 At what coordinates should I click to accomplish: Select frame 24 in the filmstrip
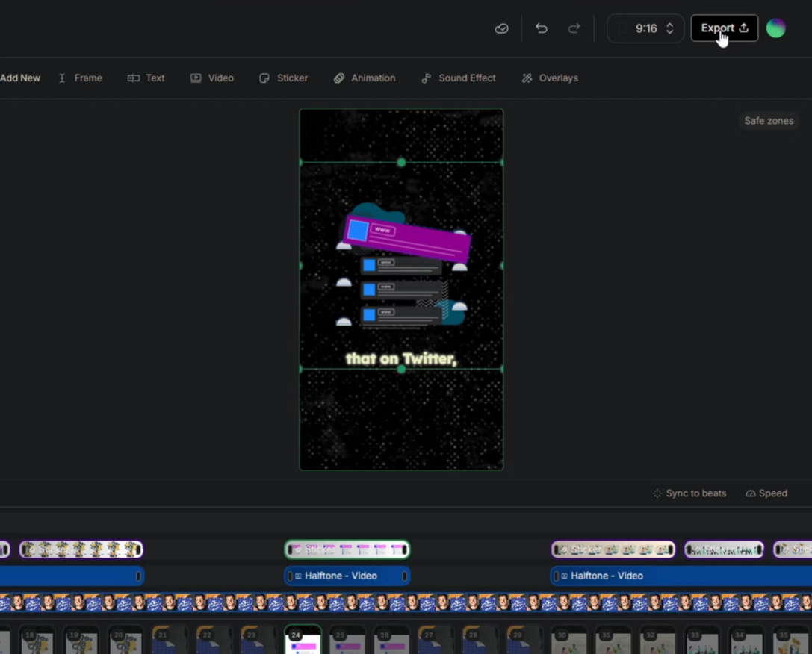point(303,638)
